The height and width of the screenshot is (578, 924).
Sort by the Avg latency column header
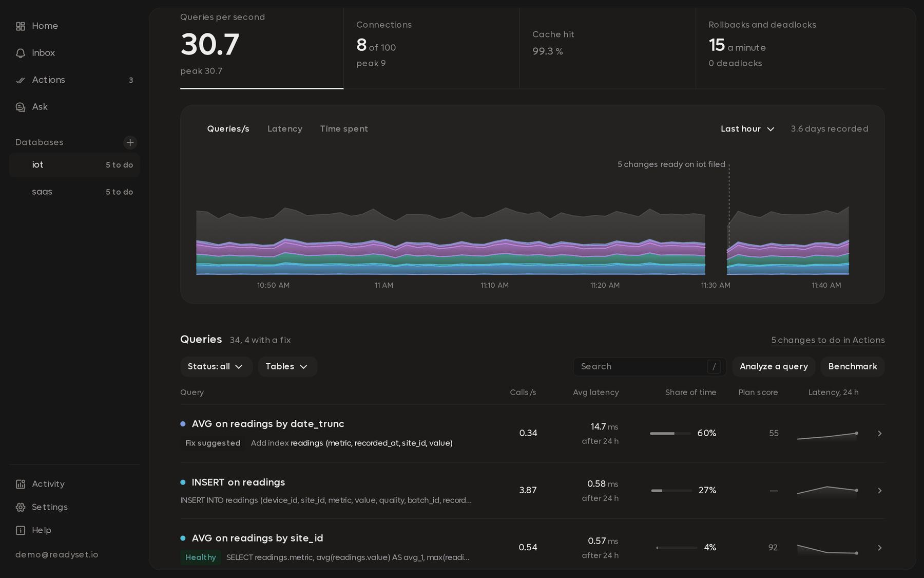[596, 393]
